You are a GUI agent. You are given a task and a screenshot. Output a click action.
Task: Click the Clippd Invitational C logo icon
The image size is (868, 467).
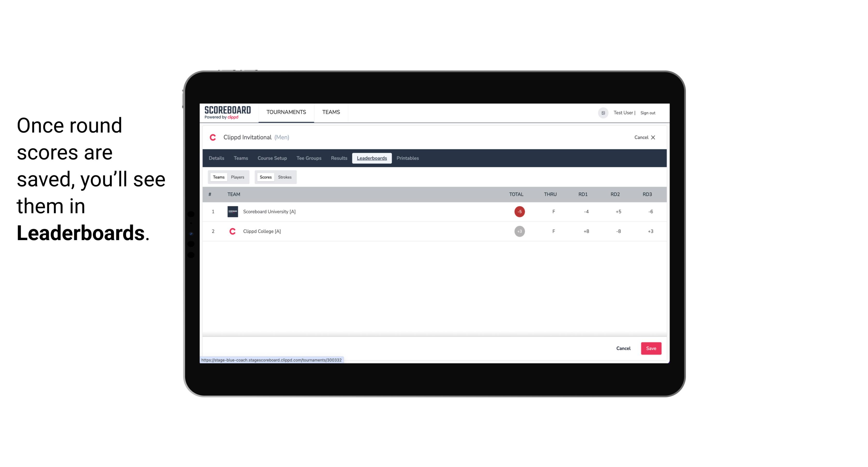(213, 138)
